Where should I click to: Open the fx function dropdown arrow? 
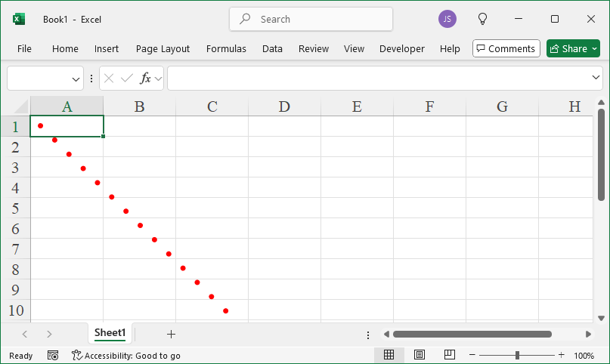tap(158, 79)
